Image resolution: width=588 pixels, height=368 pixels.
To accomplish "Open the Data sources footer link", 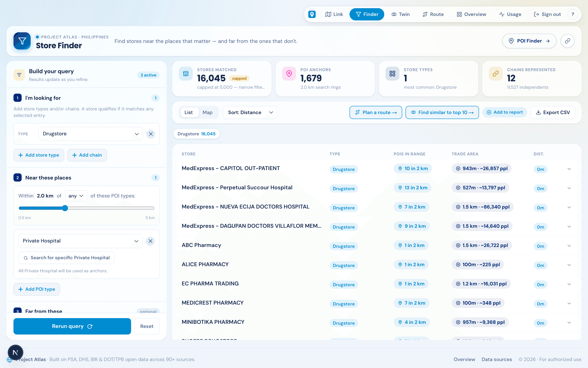I will [x=497, y=359].
